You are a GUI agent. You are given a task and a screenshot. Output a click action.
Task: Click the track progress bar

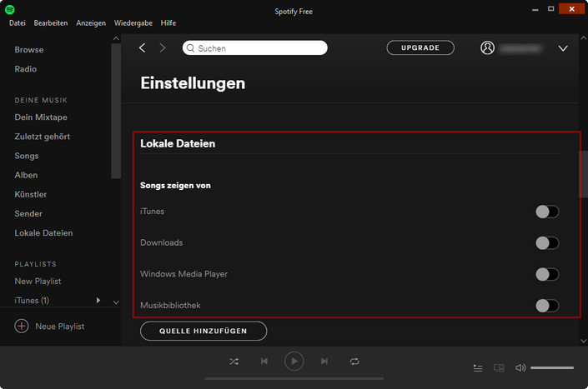tap(294, 379)
